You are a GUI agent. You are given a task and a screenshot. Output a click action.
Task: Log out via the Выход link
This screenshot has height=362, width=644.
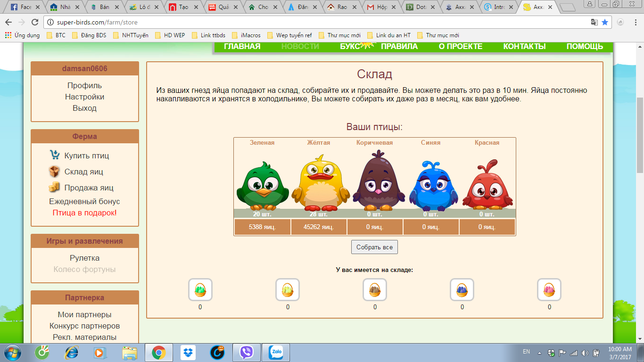click(x=84, y=108)
